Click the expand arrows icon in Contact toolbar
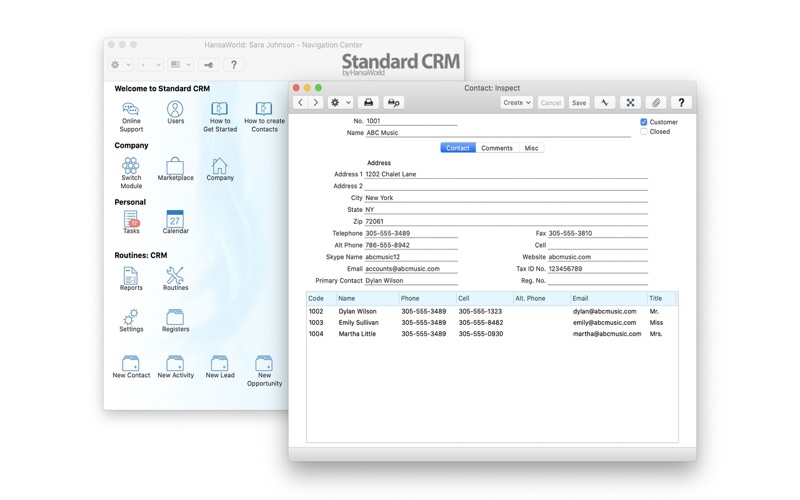800x500 pixels. 630,103
